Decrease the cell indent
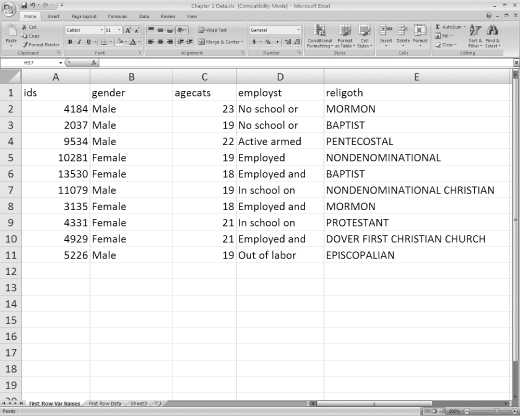 click(x=180, y=42)
